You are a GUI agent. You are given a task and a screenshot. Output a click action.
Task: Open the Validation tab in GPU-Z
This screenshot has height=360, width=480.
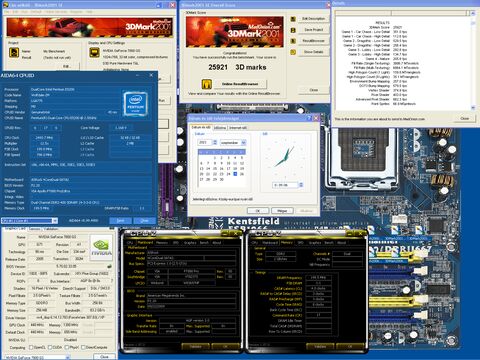(51, 229)
